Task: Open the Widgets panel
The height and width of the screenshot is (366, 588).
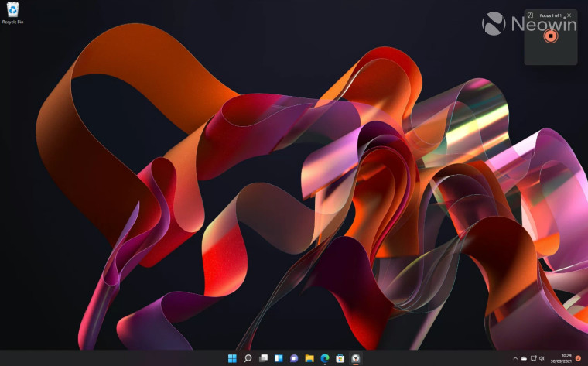Action: 279,358
